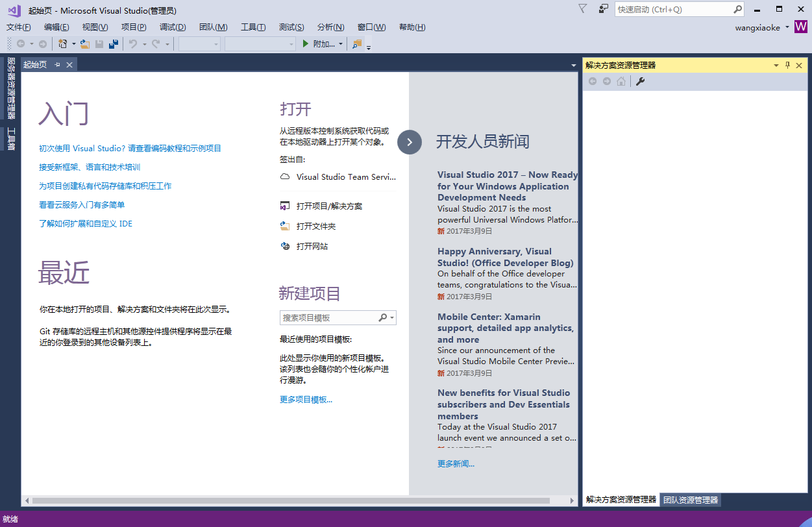Click the New Project toolbar icon

pos(62,44)
